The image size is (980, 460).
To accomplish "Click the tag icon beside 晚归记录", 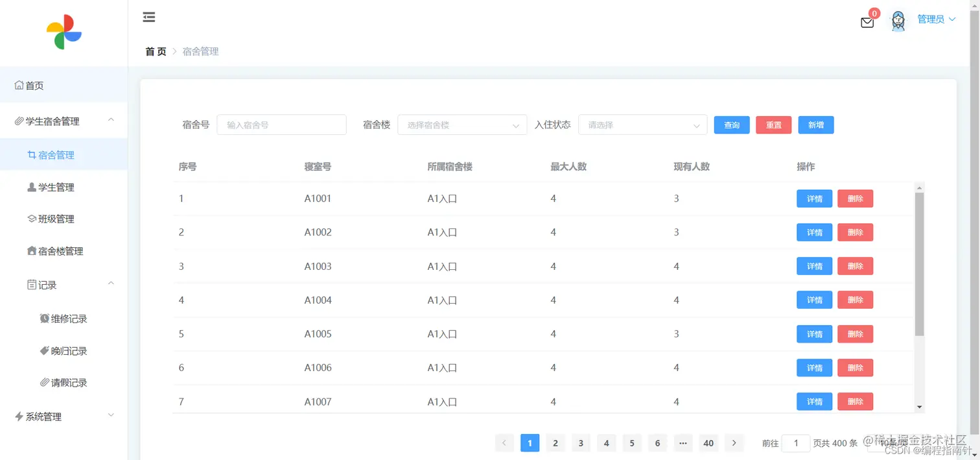I will point(45,350).
